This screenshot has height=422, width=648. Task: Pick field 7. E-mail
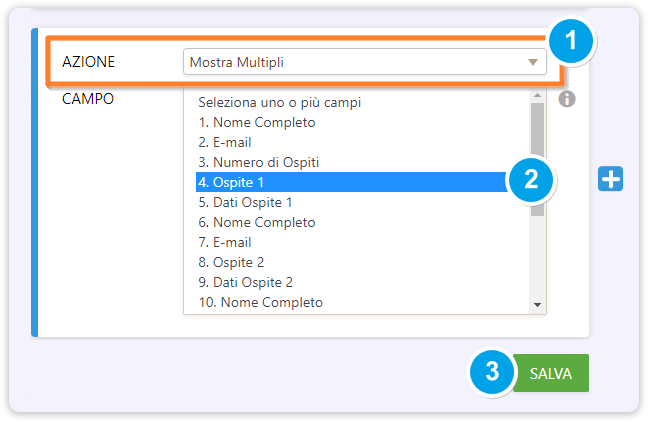[225, 242]
